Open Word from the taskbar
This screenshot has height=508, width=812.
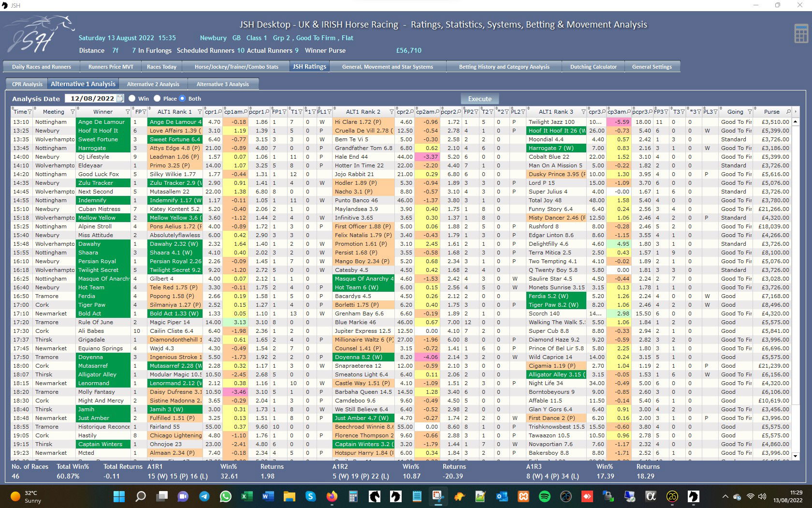point(268,496)
